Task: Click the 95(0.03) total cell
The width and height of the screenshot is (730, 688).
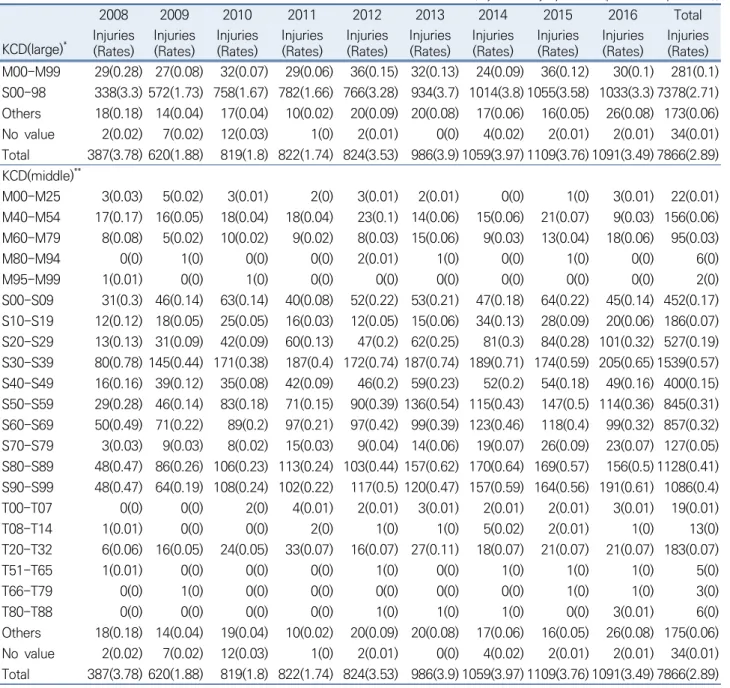Action: pyautogui.click(x=695, y=238)
